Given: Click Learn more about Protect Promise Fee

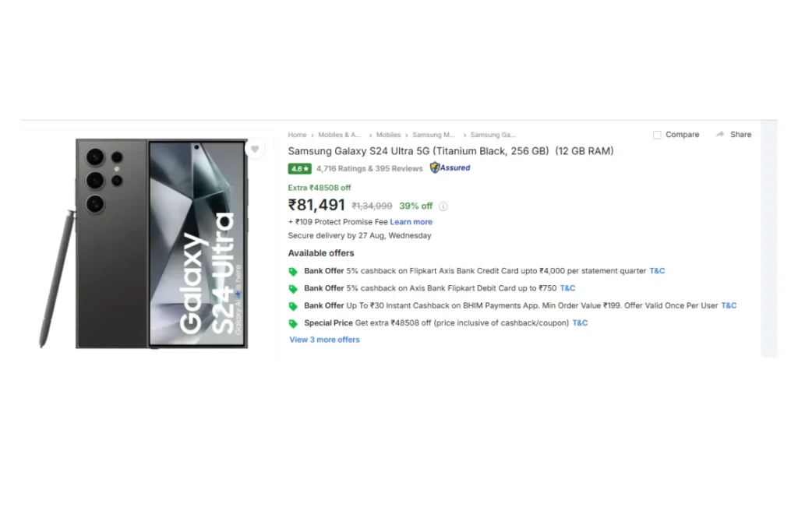Looking at the screenshot, I should coord(411,222).
